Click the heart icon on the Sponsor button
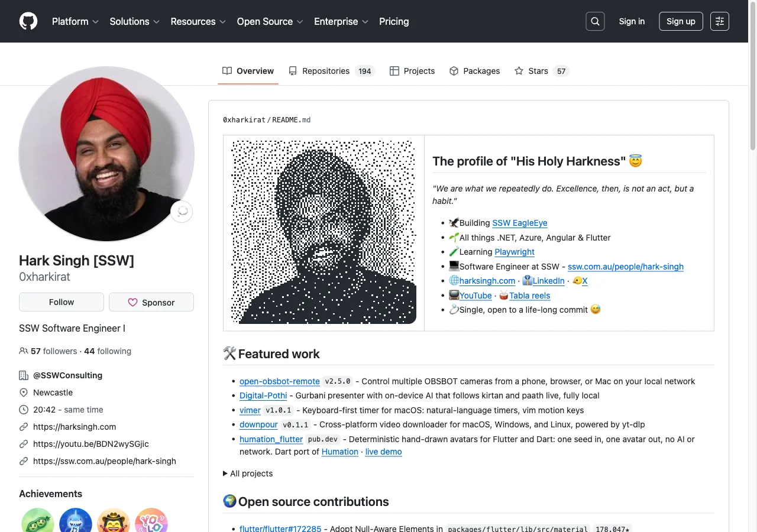This screenshot has height=532, width=757. tap(132, 303)
